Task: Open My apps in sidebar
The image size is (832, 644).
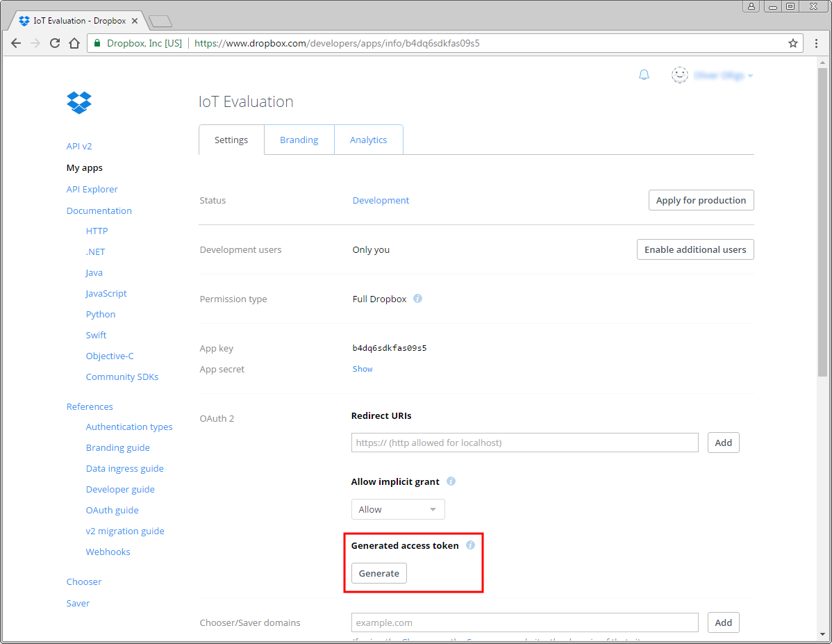Action: click(84, 167)
